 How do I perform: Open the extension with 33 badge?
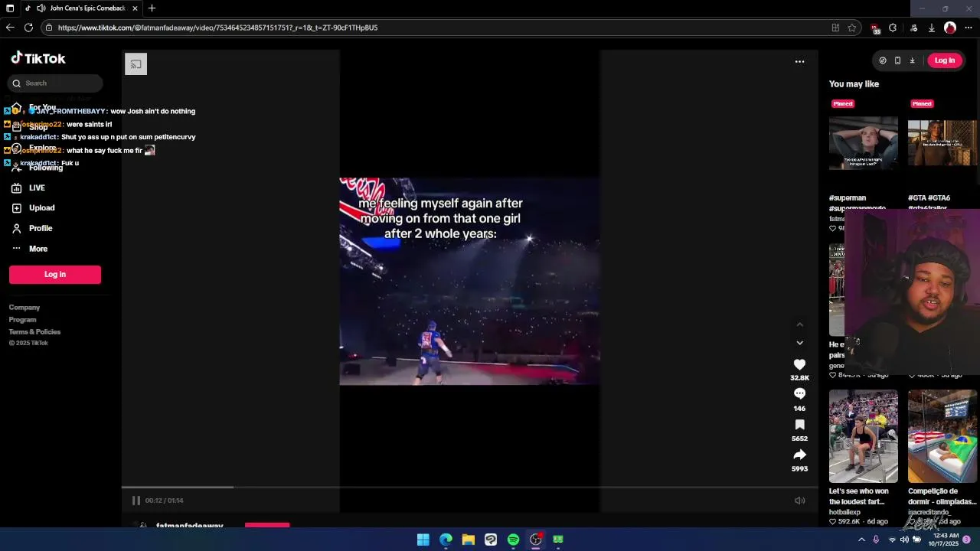click(x=875, y=28)
